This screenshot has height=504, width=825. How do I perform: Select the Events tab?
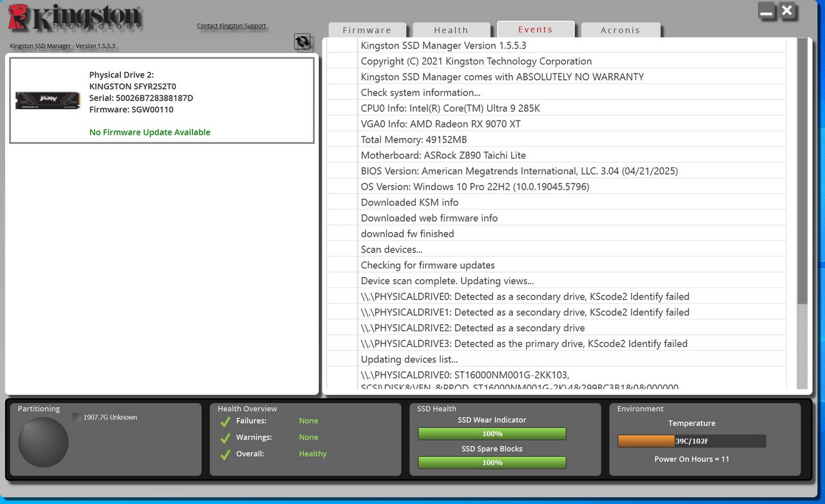tap(536, 29)
